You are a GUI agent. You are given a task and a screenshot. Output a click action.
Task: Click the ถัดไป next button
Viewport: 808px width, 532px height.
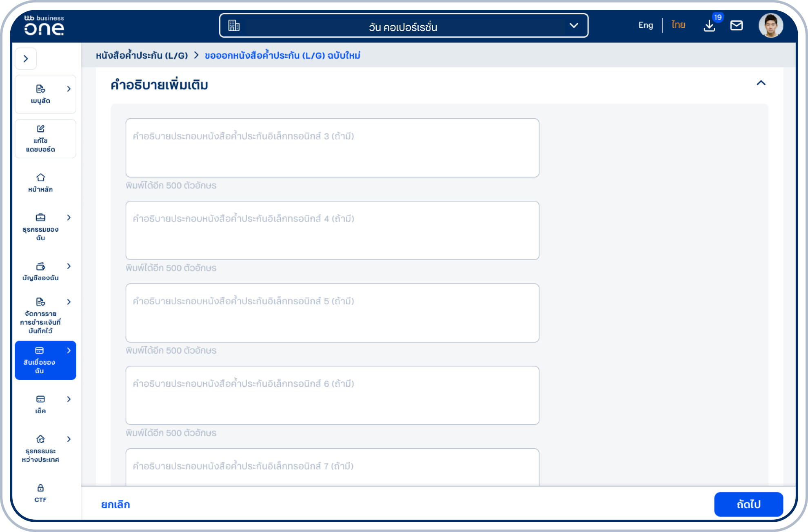point(748,504)
